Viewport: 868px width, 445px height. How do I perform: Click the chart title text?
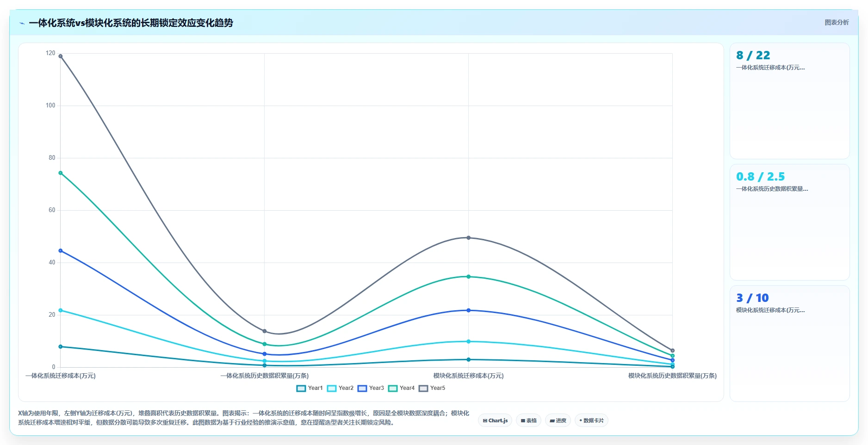click(x=131, y=23)
